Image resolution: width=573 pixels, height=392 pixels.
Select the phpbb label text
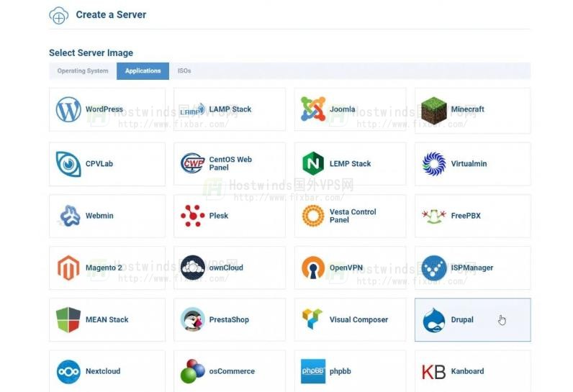[x=340, y=372]
